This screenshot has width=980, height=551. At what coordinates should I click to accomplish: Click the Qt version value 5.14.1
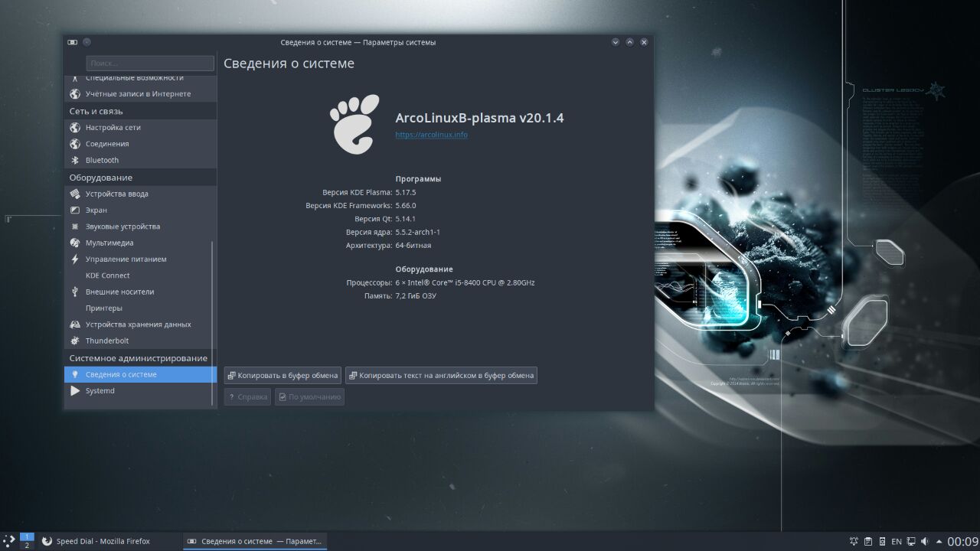(405, 219)
